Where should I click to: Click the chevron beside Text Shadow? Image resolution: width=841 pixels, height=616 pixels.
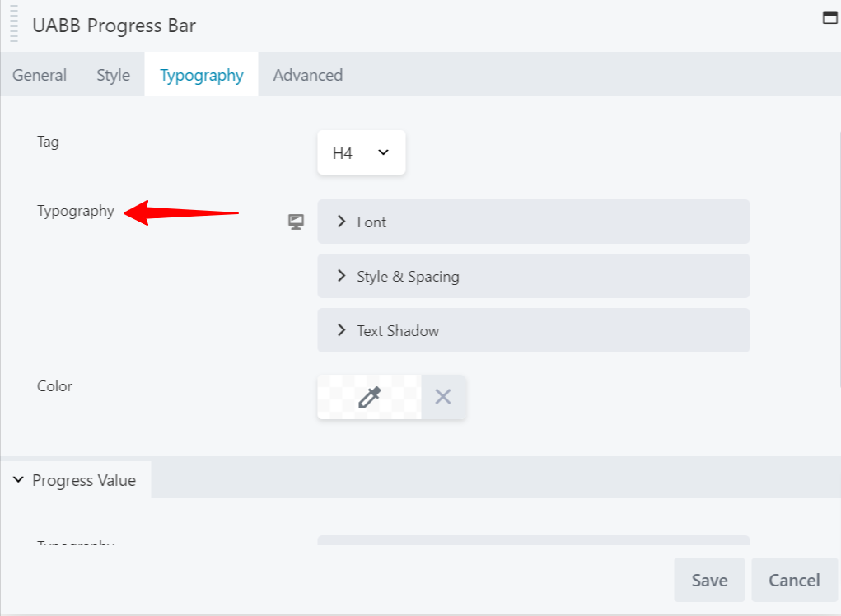point(341,330)
